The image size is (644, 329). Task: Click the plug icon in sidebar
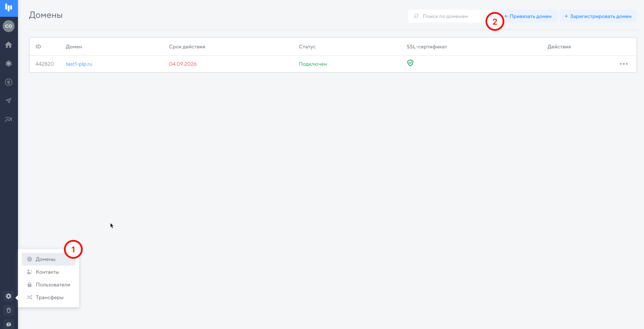8,82
